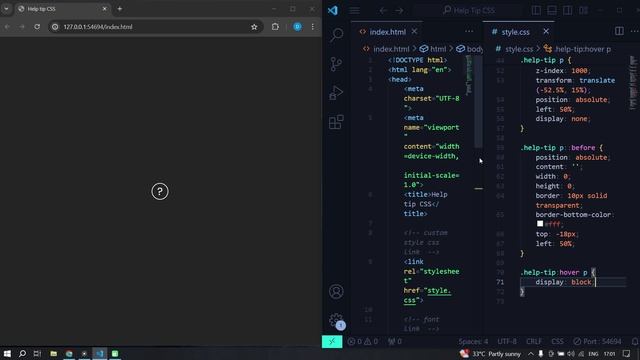Close the style.css editor tab

point(546,31)
